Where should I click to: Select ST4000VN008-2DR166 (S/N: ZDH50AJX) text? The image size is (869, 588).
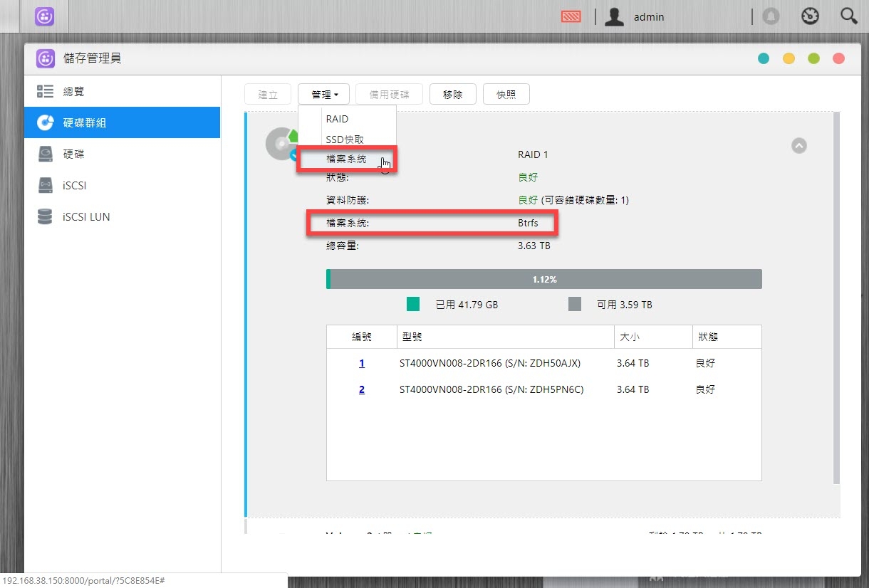pos(490,363)
